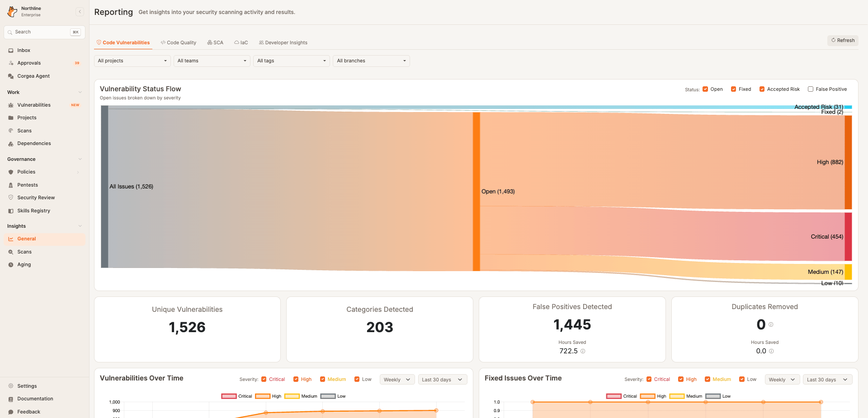The image size is (868, 418).
Task: Toggle Medium severity in Fixed Issues Over Time
Action: (708, 380)
